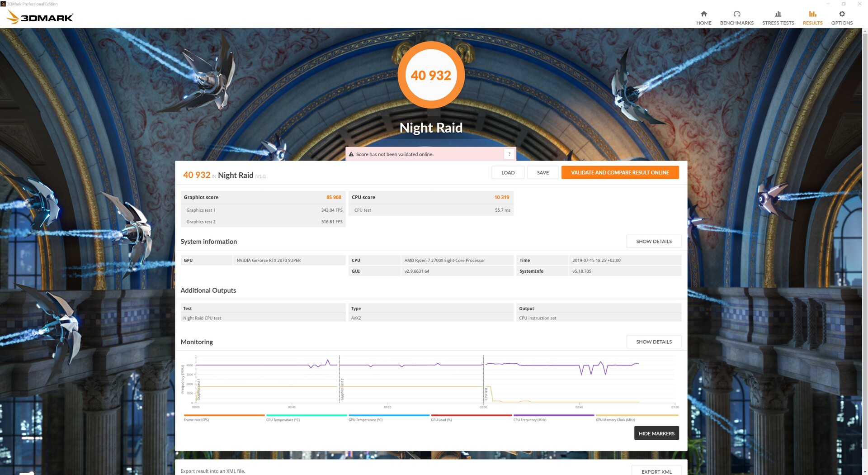Click the 'Additional Outputs' heading
Viewport: 868px width, 475px height.
tap(208, 290)
